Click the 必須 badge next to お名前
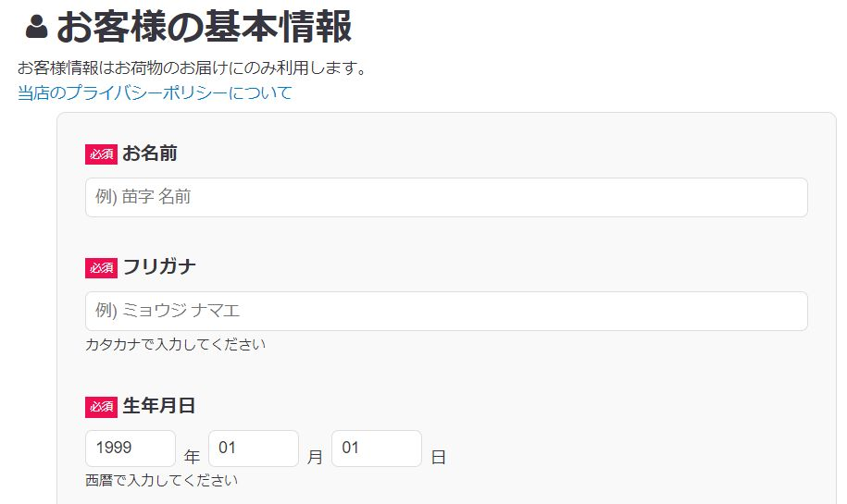Screen dimensions: 847x504 click(x=101, y=154)
